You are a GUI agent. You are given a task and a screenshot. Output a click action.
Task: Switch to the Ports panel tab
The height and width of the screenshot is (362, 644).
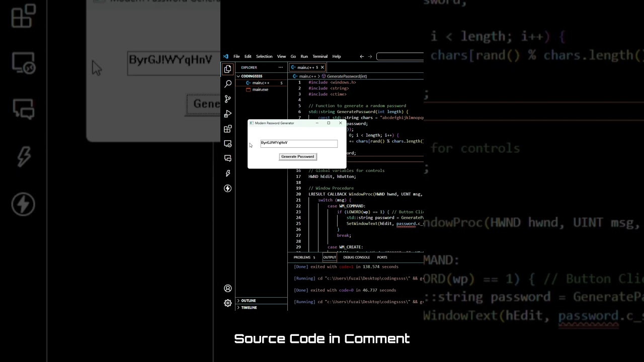382,257
